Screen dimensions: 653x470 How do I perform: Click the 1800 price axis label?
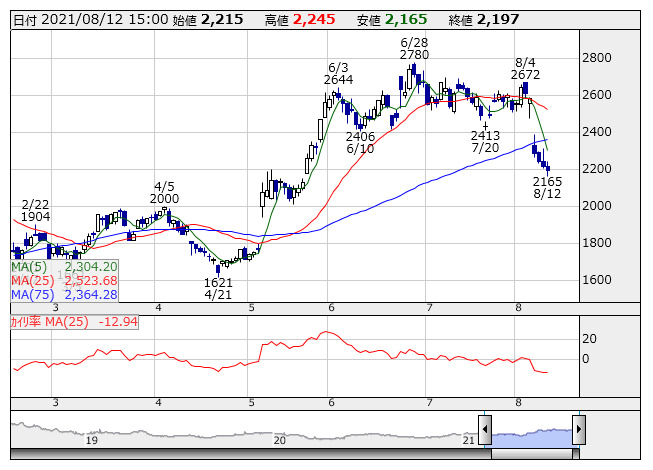pyautogui.click(x=597, y=243)
